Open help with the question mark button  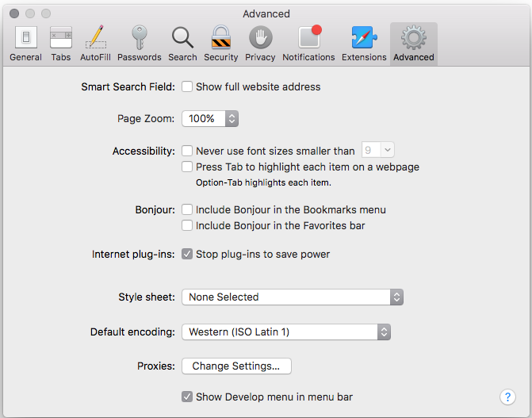(x=507, y=397)
